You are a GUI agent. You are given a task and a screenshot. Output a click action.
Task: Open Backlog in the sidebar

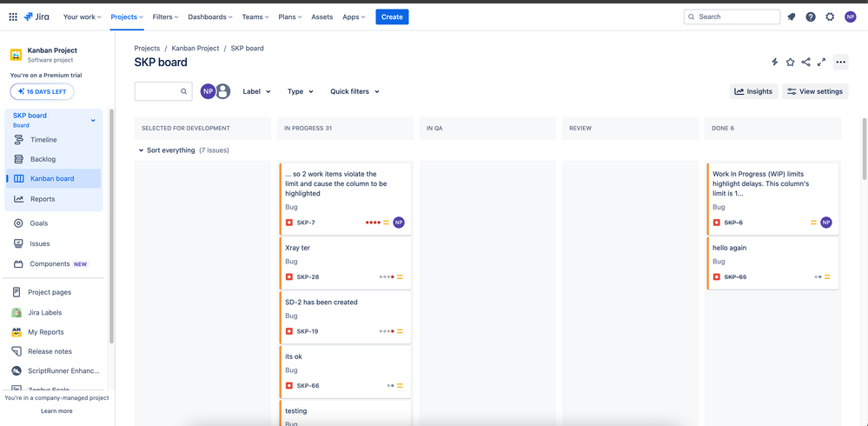pyautogui.click(x=54, y=159)
